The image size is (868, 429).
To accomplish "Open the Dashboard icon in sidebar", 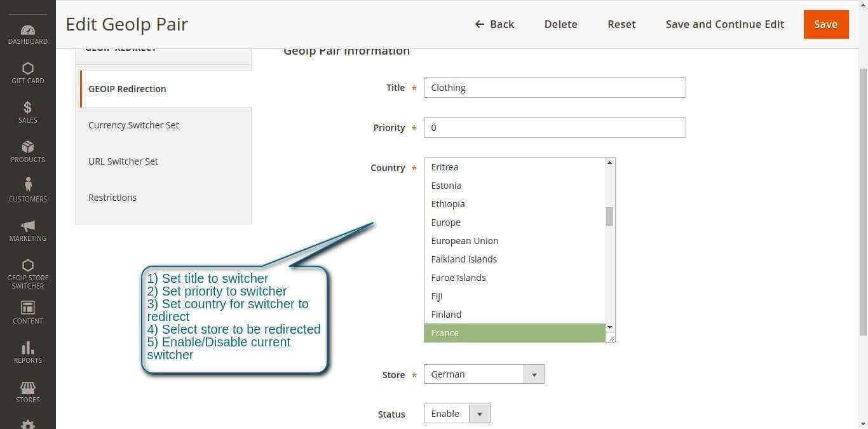I will click(28, 31).
